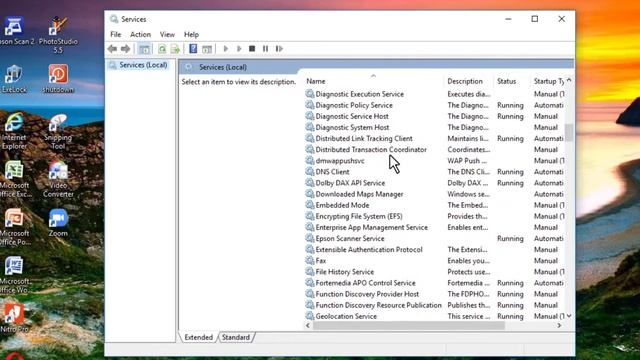Screen dimensions: 640x360
Task: Click the Pause Service icon
Action: coord(265,49)
